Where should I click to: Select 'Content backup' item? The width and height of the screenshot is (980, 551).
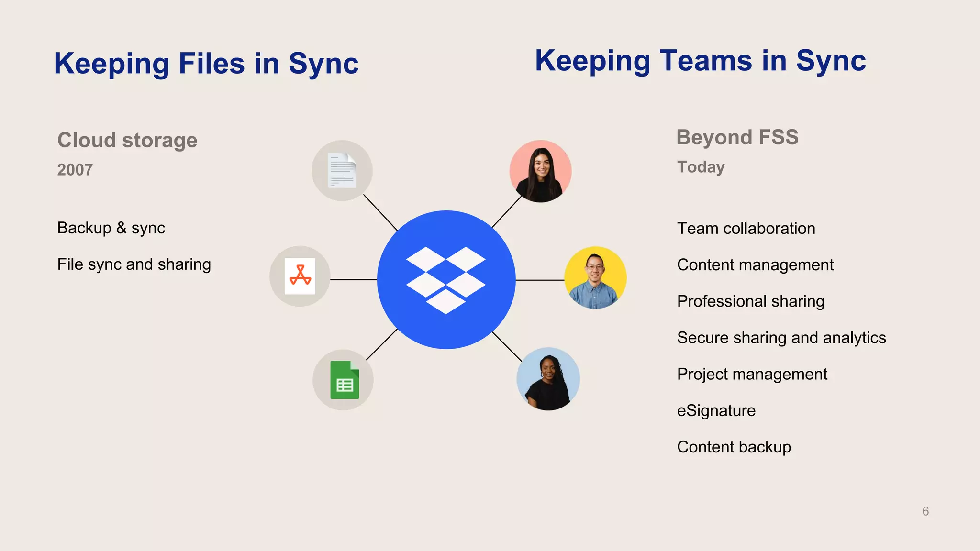(734, 447)
